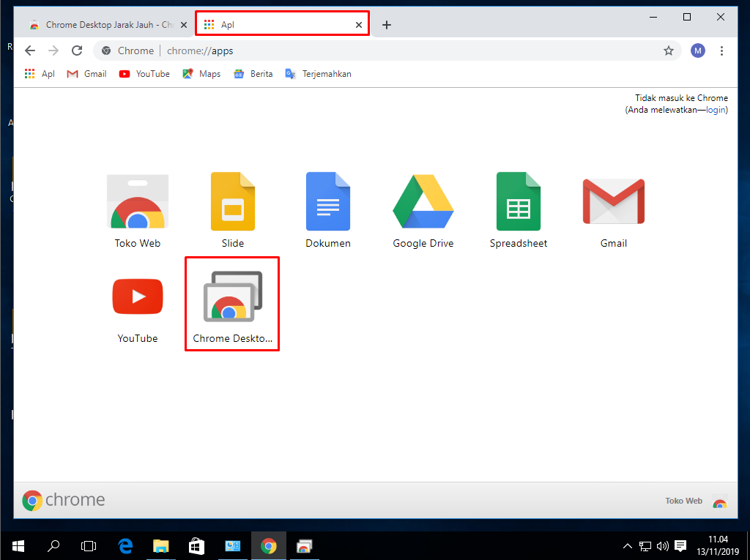
Task: Click the login link
Action: coord(716,110)
